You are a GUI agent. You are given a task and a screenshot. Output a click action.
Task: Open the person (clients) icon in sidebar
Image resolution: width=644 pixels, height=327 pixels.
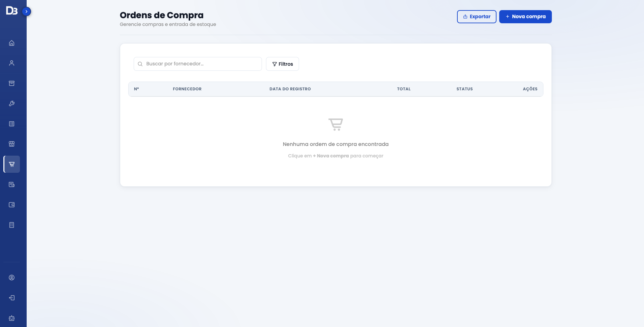click(11, 63)
